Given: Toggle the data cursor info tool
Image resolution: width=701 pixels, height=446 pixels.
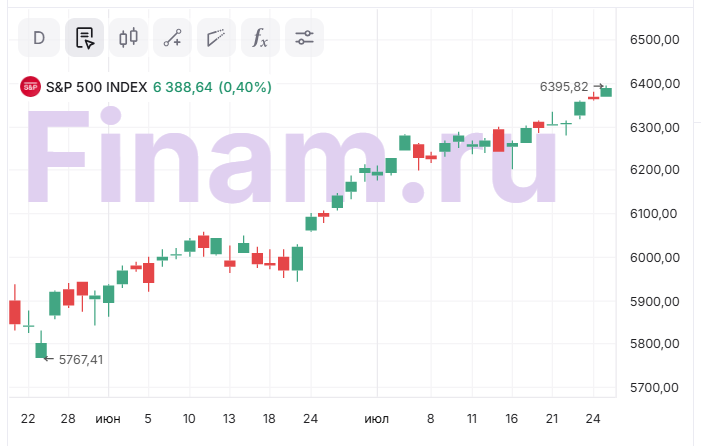Looking at the screenshot, I should click(x=85, y=39).
